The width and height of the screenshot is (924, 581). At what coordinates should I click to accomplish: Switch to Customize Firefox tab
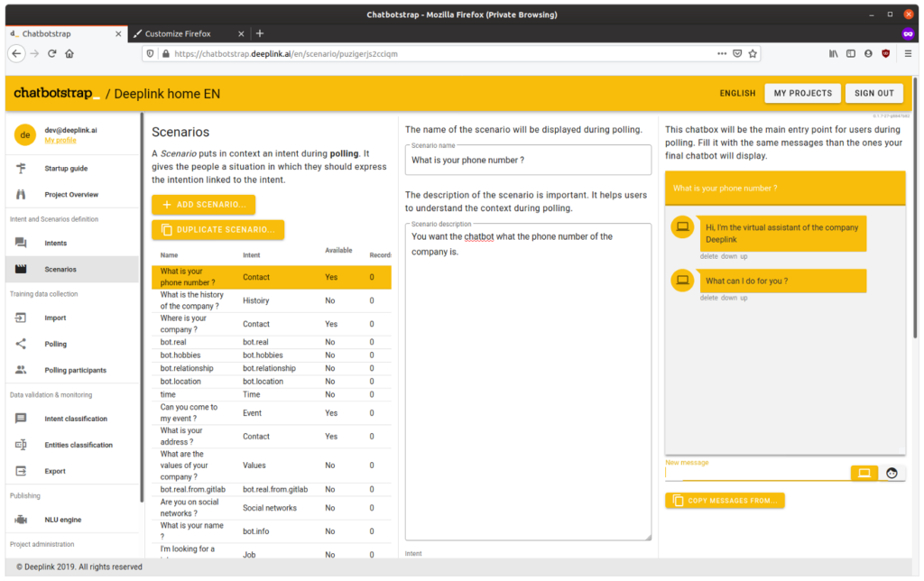(189, 34)
